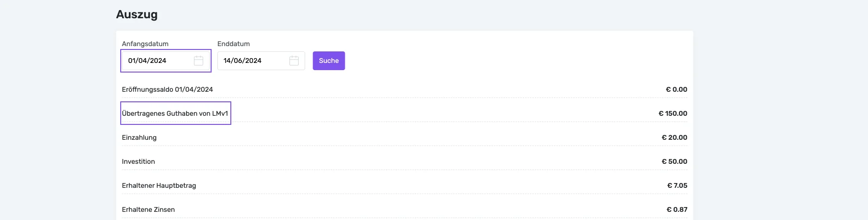This screenshot has height=220, width=868.
Task: Open the Enddatum calendar picker icon
Action: click(x=294, y=61)
